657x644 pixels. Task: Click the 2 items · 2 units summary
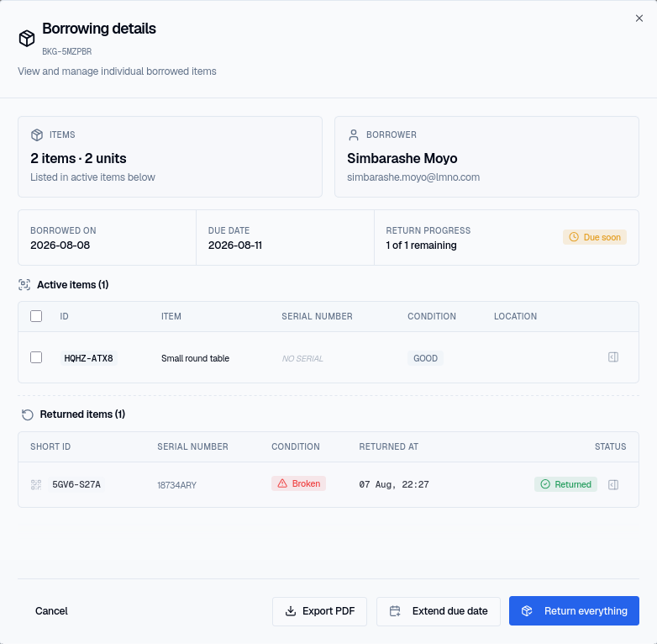click(x=78, y=159)
